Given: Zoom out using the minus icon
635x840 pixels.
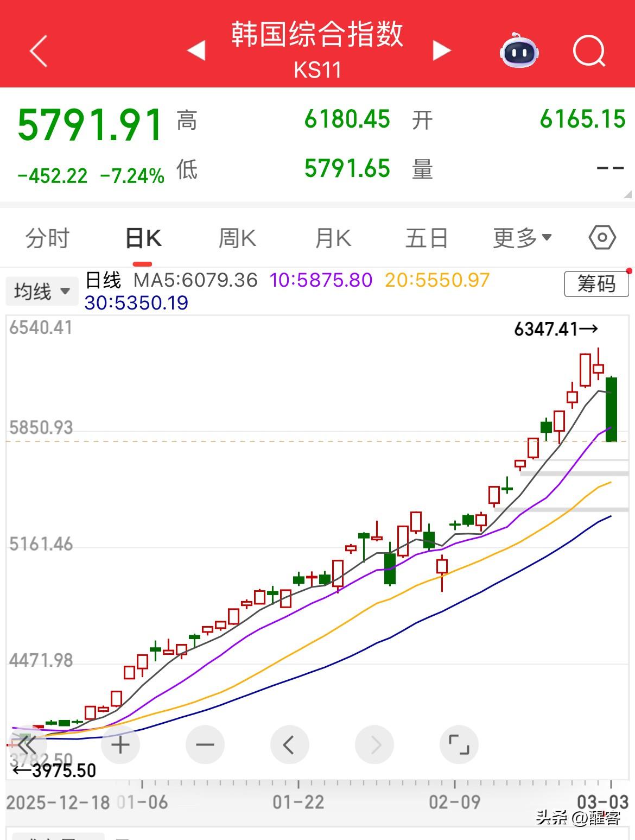Looking at the screenshot, I should coord(205,745).
